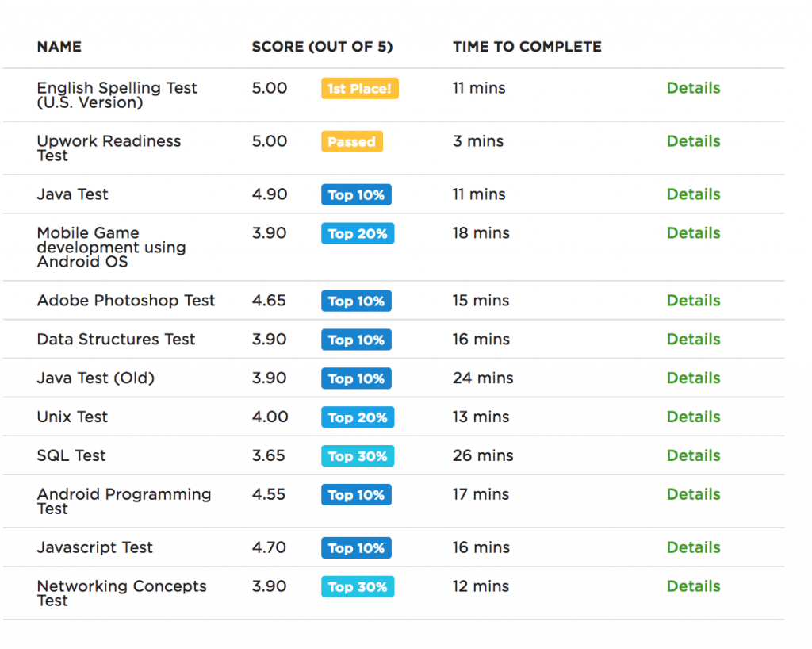The image size is (812, 649).
Task: Click Top 30% badge for SQL Test
Action: coord(357,457)
